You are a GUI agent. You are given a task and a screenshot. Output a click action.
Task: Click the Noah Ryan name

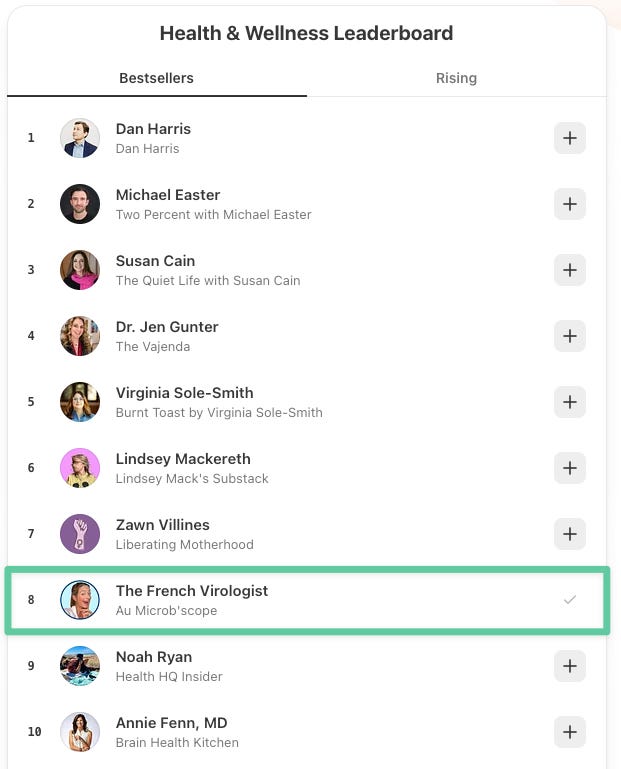[154, 657]
